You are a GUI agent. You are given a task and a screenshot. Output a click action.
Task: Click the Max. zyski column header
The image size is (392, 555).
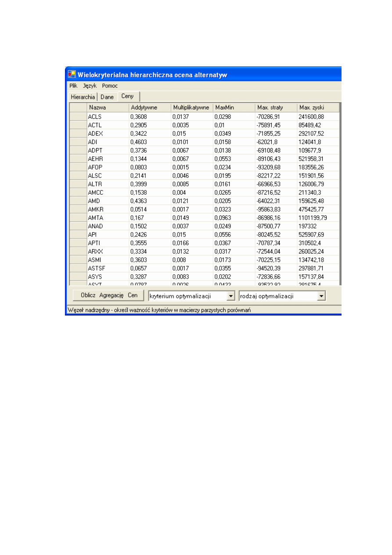318,108
